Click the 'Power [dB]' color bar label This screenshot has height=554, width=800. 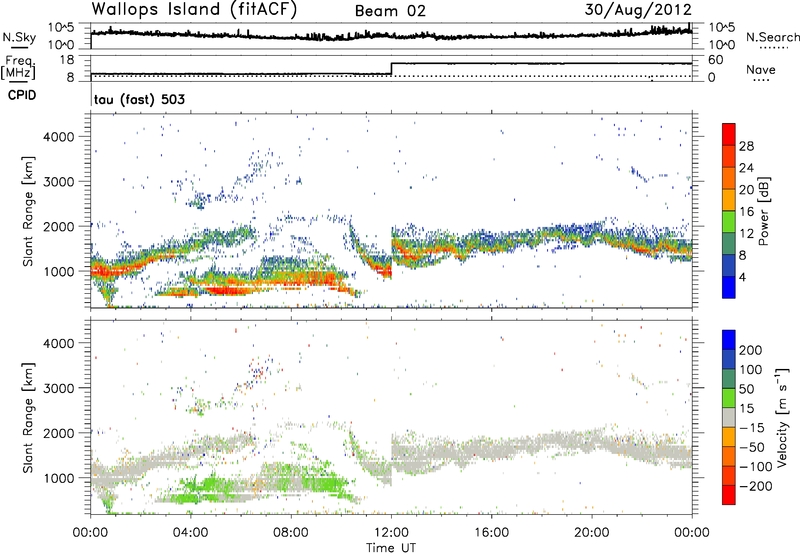pos(764,211)
